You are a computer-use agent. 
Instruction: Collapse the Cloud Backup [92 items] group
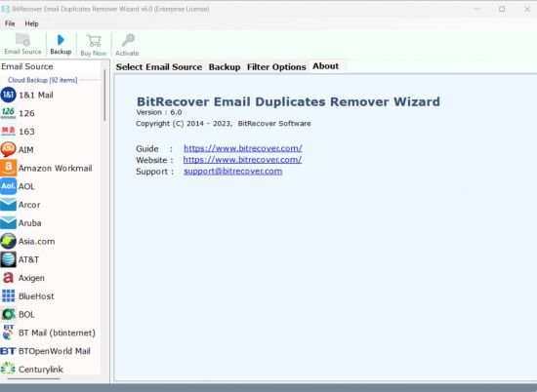[42, 80]
